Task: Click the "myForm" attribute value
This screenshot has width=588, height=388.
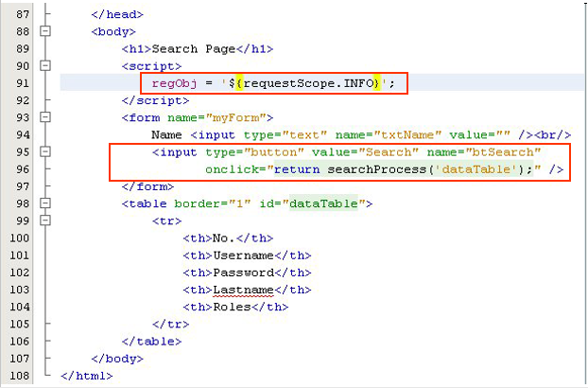Action: coord(236,118)
